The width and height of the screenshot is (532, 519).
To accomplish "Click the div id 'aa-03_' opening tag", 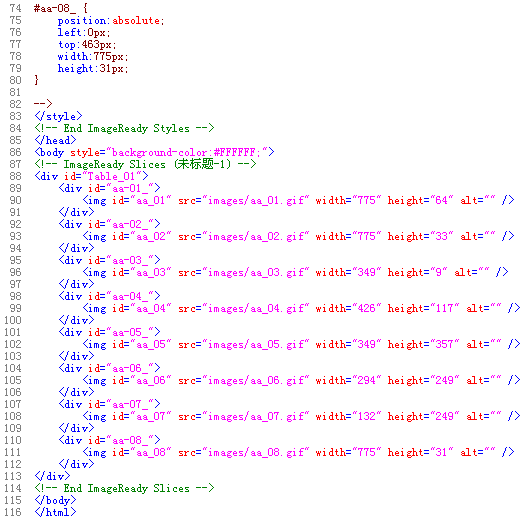I will (x=109, y=261).
